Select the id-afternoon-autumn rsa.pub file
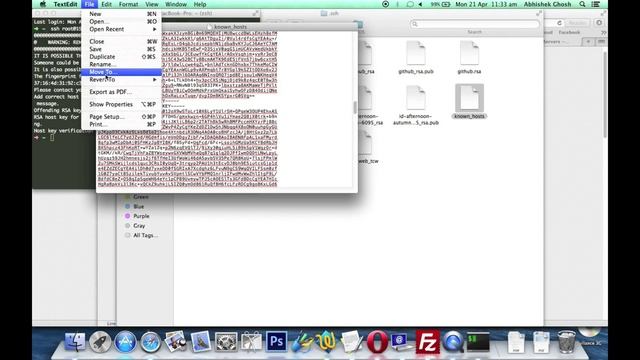 coord(416,105)
